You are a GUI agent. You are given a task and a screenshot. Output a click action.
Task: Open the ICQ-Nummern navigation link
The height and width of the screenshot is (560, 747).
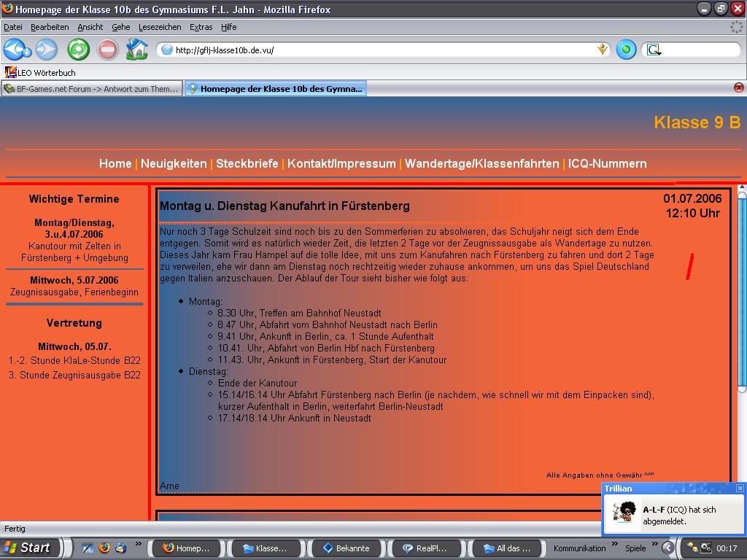click(607, 163)
